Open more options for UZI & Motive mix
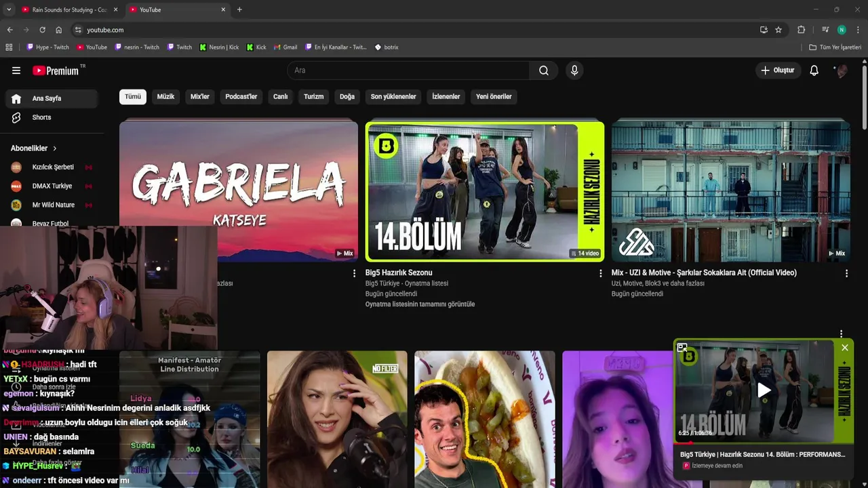 [x=846, y=273]
